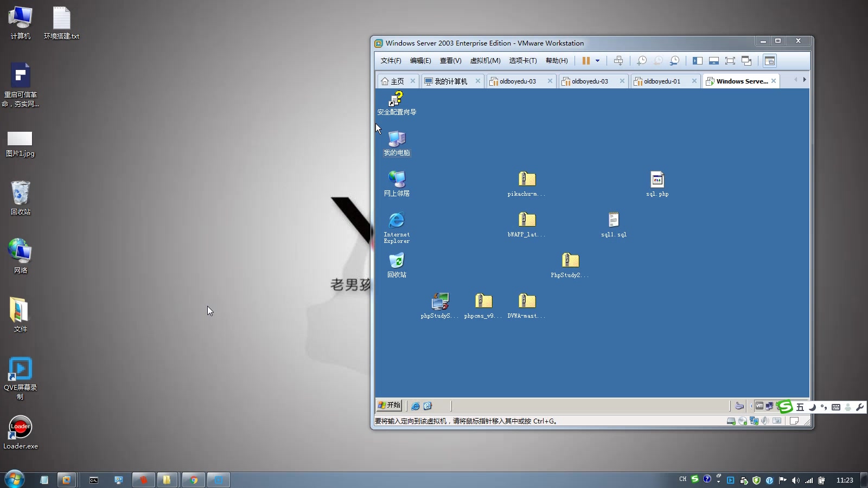
Task: Select the sql.php file icon
Action: coord(657,184)
